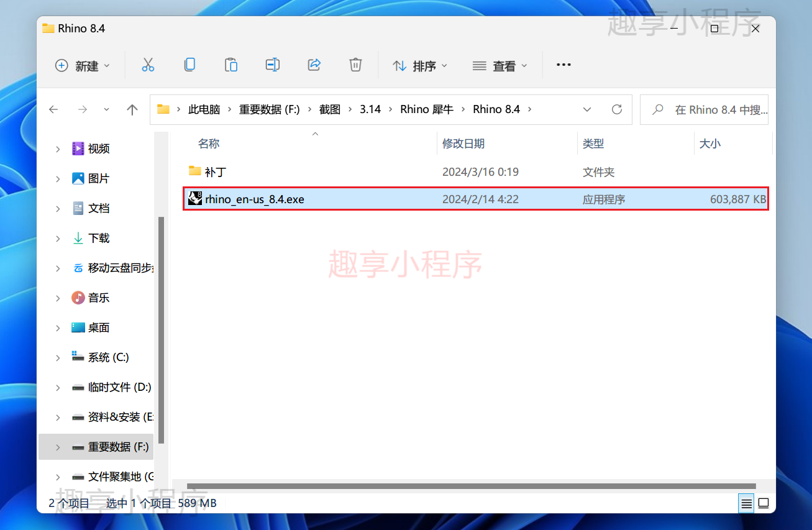Click the rhino_en-us_8.4.exe application icon

pyautogui.click(x=195, y=199)
